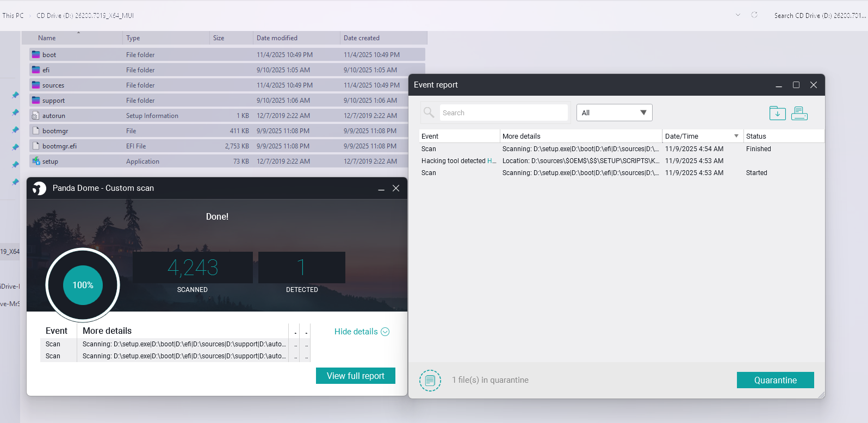Click the Panda Dome logo icon
This screenshot has height=423, width=868.
pos(39,188)
